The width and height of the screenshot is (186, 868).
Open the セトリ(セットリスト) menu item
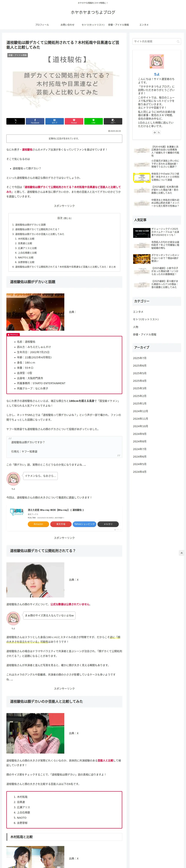pos(93,25)
